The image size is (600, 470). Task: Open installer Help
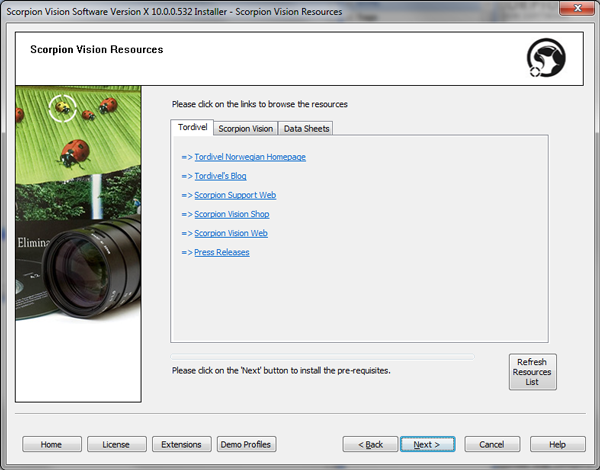coord(558,444)
